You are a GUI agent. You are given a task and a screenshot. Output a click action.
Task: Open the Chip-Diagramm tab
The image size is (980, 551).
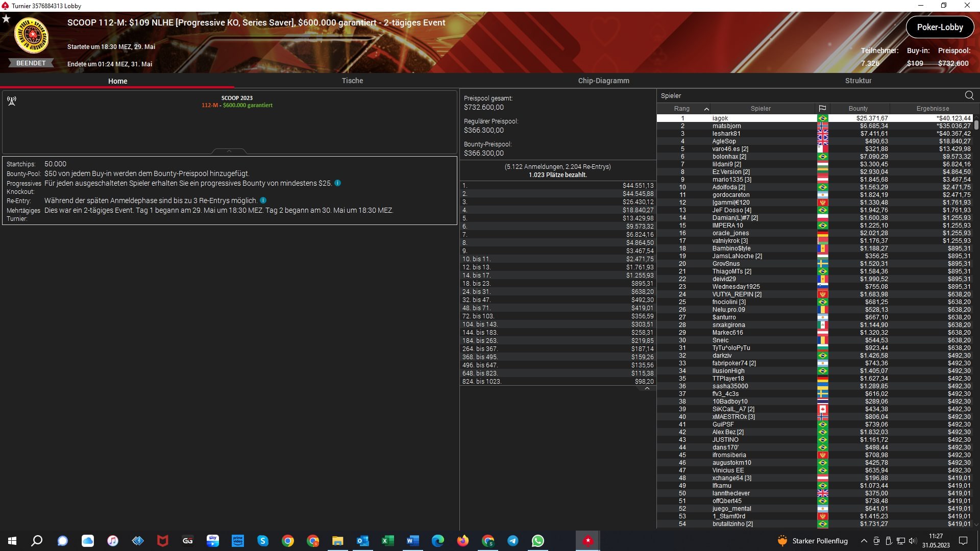pyautogui.click(x=603, y=81)
